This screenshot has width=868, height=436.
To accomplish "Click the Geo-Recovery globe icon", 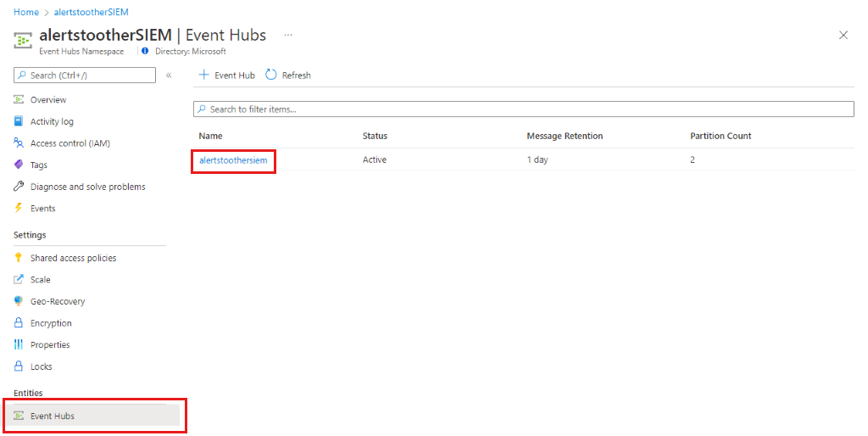I will (19, 301).
